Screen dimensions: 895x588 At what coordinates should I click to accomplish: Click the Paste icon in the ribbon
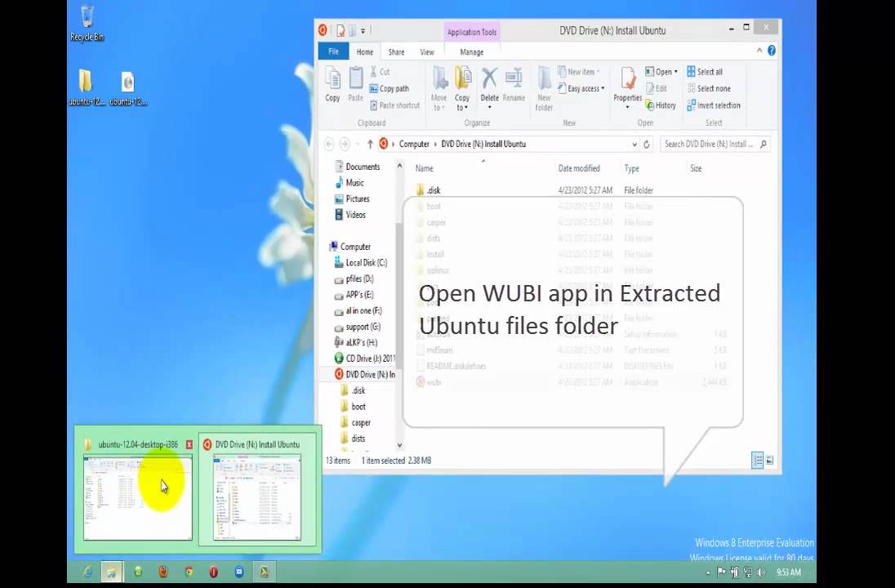[355, 78]
